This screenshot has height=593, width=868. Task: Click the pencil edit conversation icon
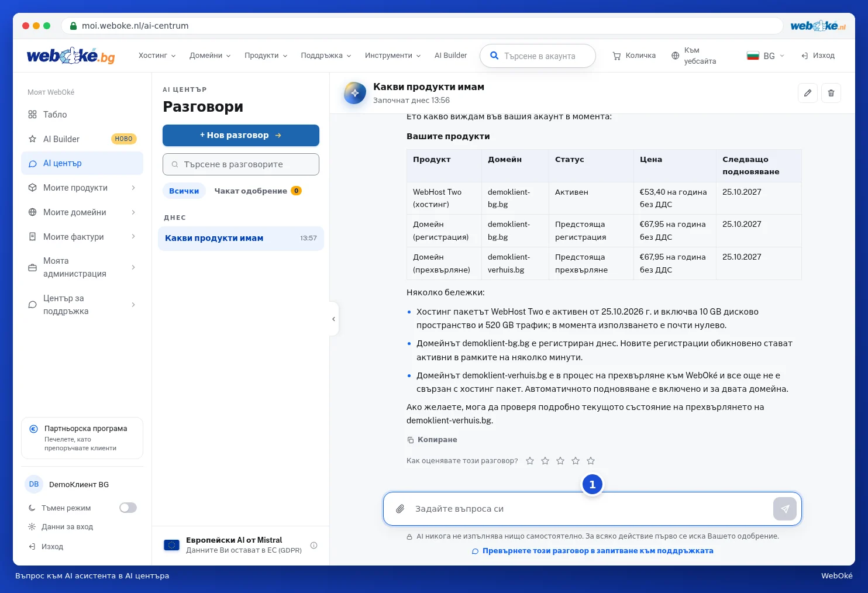[807, 93]
